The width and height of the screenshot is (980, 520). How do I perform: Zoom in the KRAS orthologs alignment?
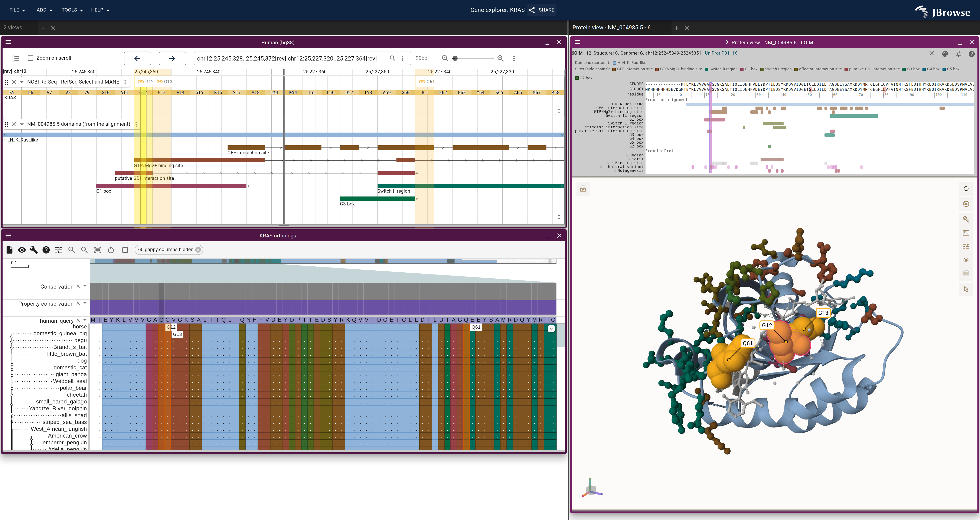point(71,250)
